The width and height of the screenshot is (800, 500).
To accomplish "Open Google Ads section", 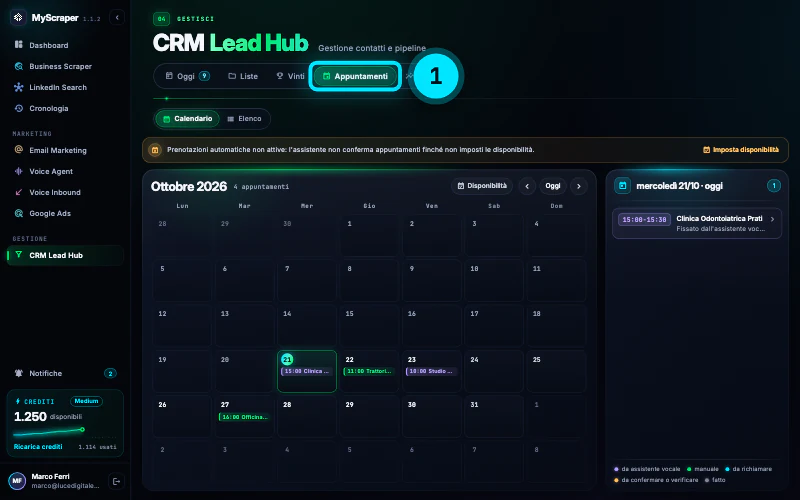I will pos(50,213).
